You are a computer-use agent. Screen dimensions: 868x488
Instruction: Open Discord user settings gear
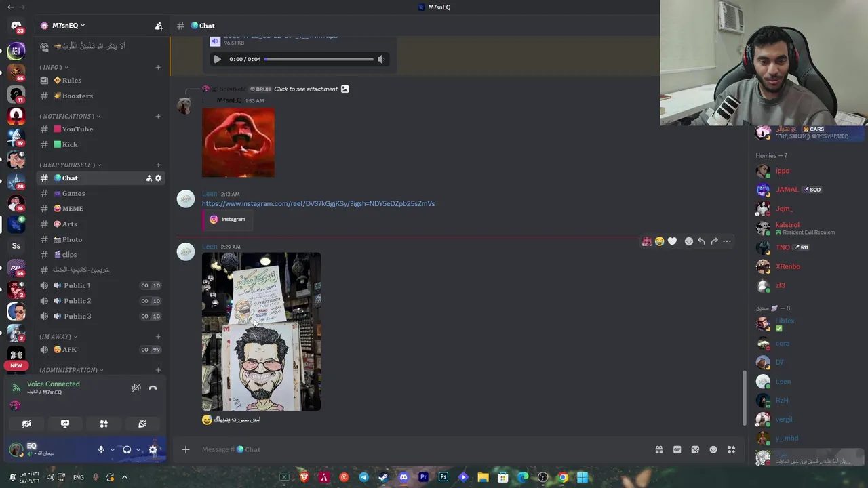click(x=153, y=449)
